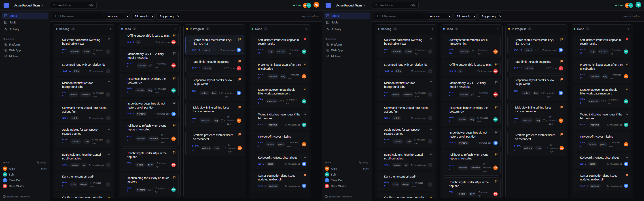Focus the Filter issues field in the left window
The height and width of the screenshot is (201, 644).
pos(78,16)
